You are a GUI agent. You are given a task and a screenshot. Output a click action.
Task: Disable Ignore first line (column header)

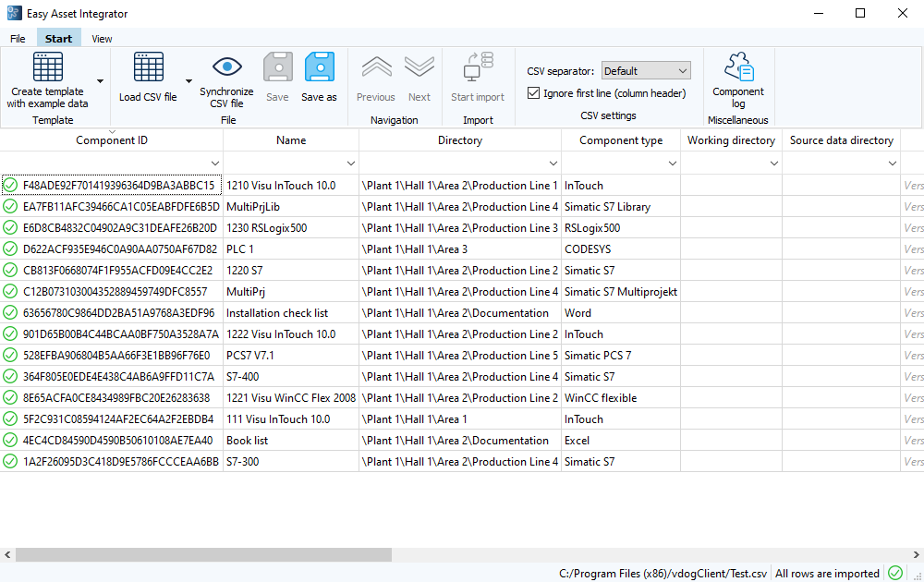coord(533,92)
